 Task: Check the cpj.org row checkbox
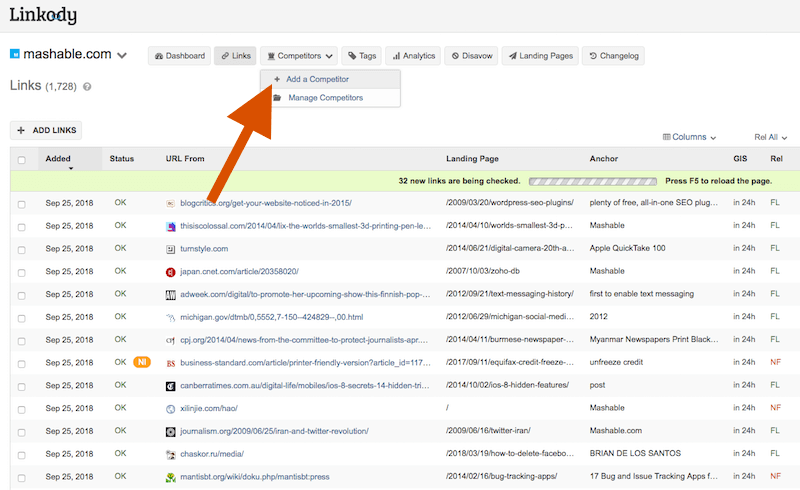click(x=21, y=341)
